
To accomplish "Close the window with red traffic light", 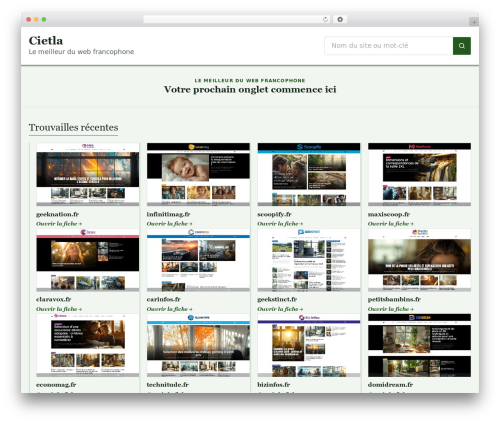I will (x=29, y=19).
